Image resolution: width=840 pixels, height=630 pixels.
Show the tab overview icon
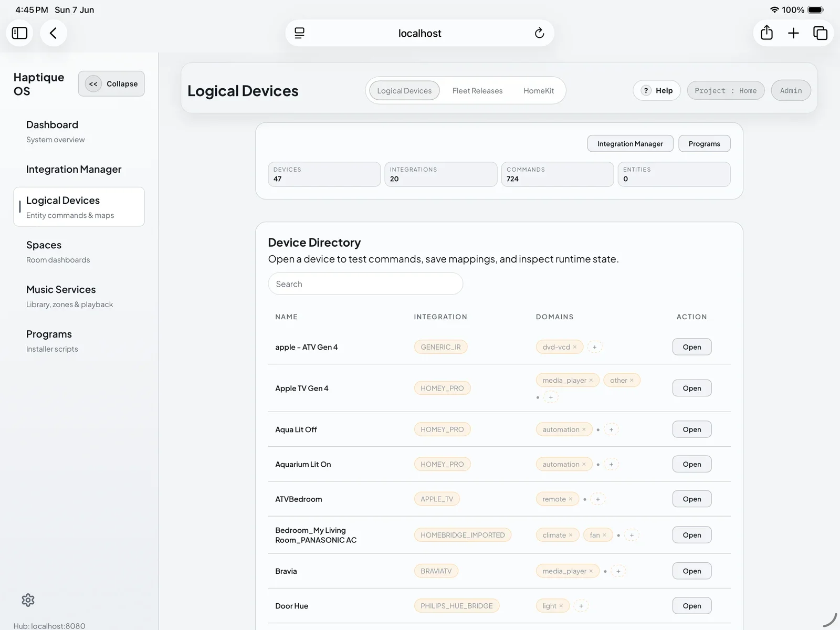(820, 33)
